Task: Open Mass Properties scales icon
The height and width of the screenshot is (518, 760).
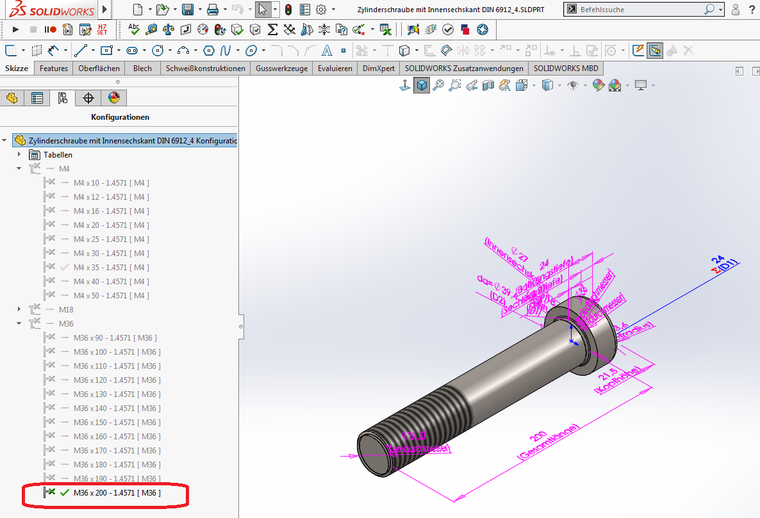Action: pos(168,30)
